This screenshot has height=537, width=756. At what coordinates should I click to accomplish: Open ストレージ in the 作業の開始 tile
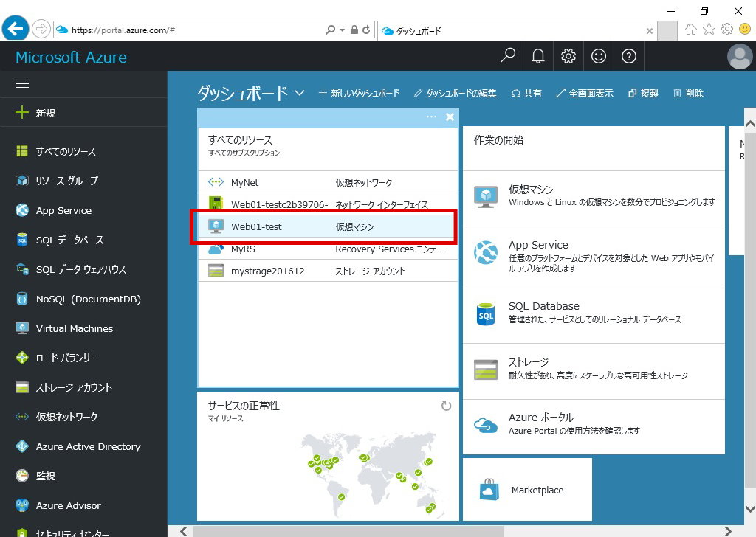[x=594, y=371]
